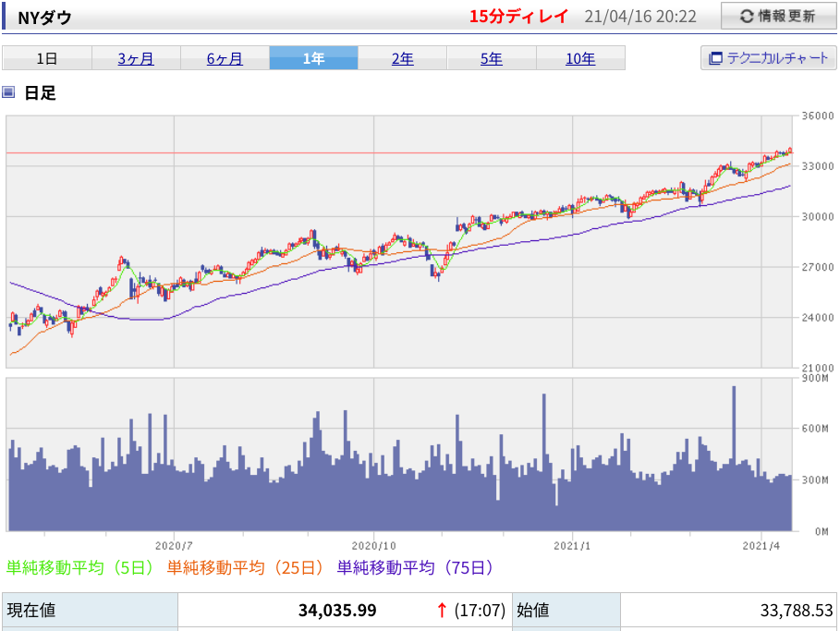Switch to the 6ヶ月 period tab
Viewport: 840px width, 631px height.
(225, 58)
